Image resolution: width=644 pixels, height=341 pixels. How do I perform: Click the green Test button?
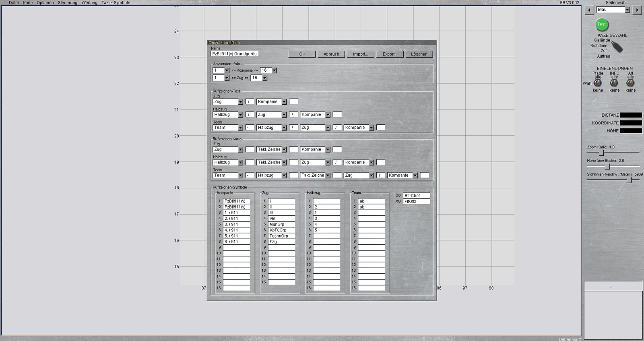(x=601, y=25)
